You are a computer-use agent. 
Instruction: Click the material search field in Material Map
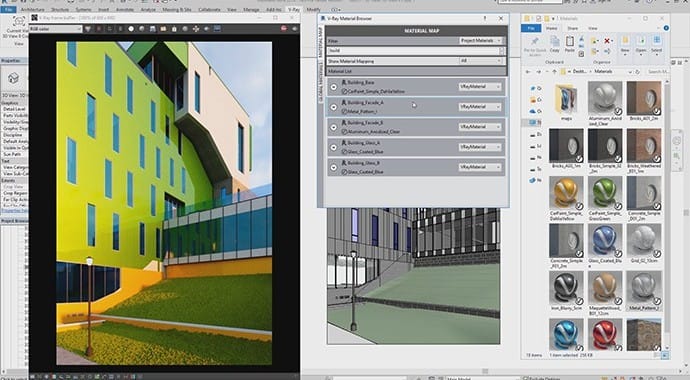(414, 51)
